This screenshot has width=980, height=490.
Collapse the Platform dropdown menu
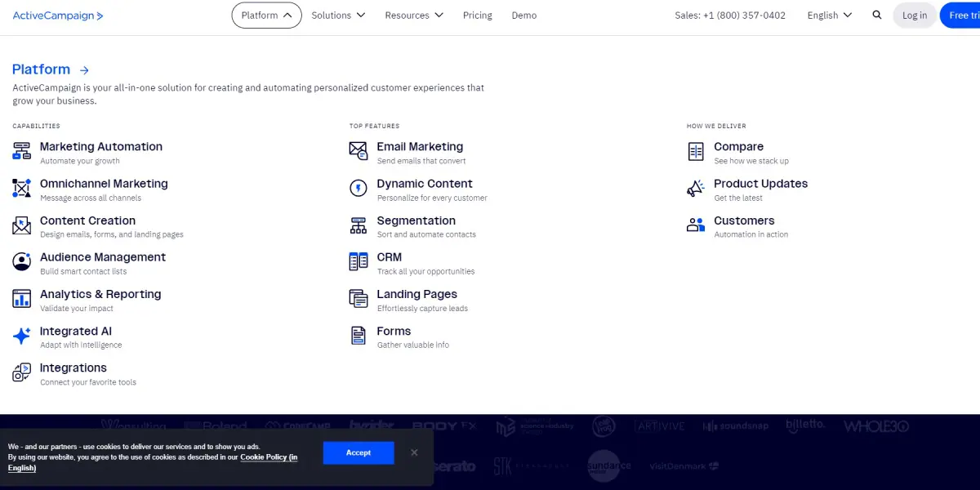[266, 16]
